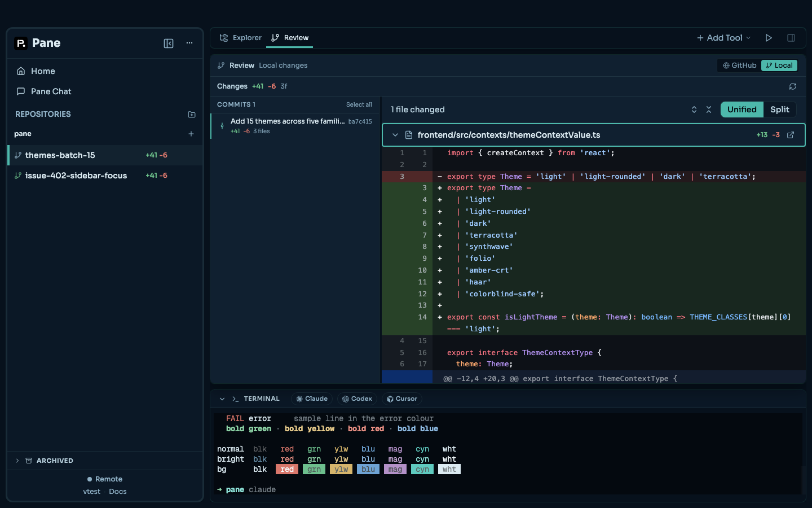Click the green background swatch in terminal

pos(314,470)
